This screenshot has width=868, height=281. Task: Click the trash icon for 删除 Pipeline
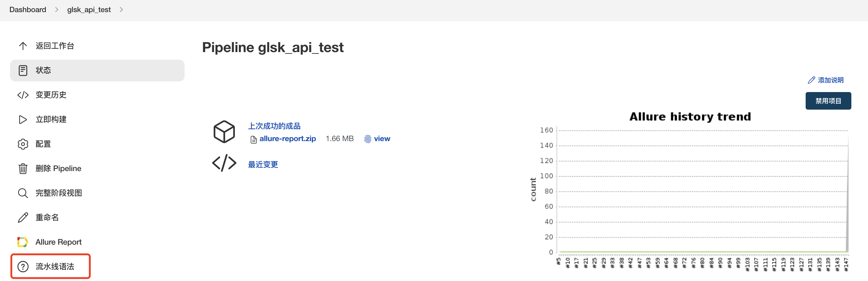[x=23, y=168]
